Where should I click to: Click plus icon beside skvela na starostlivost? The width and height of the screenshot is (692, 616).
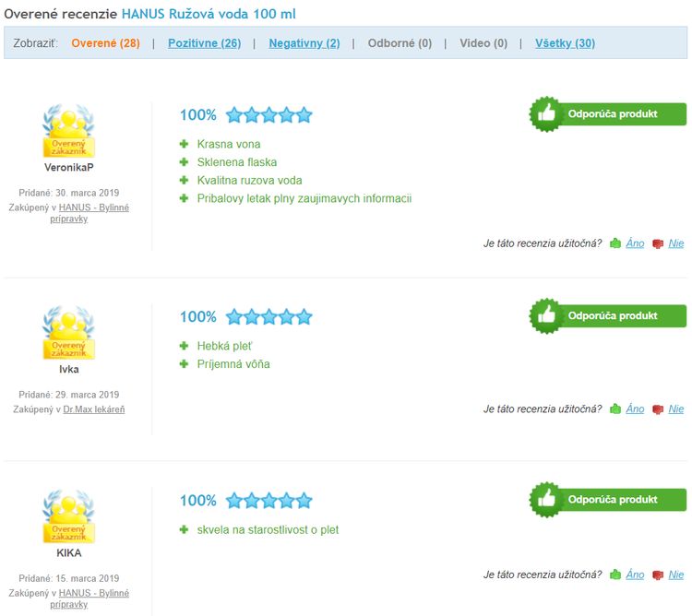click(x=184, y=530)
